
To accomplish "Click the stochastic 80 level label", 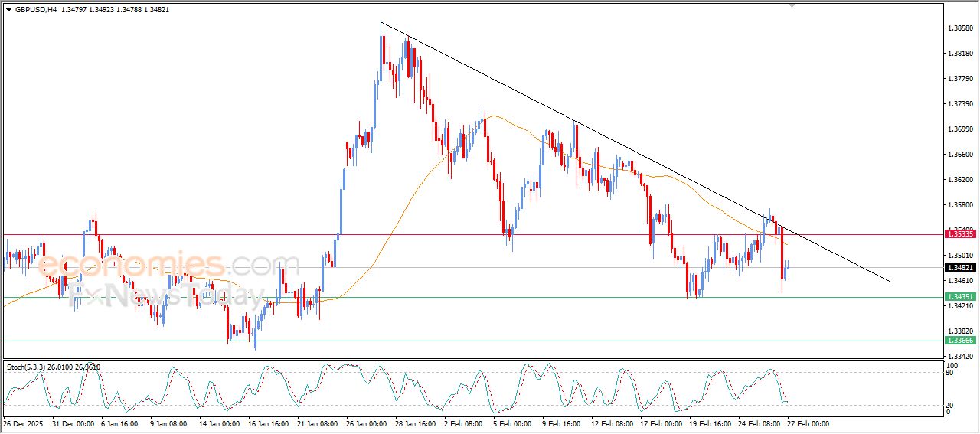I will (950, 373).
